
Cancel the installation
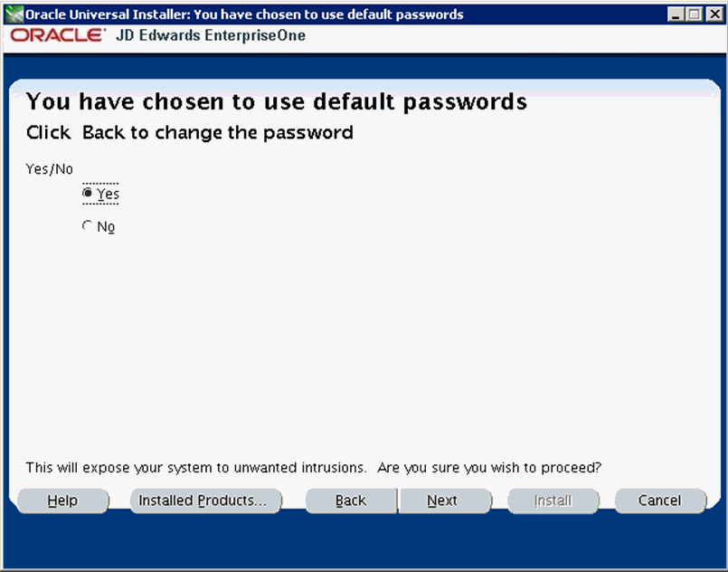[x=659, y=500]
